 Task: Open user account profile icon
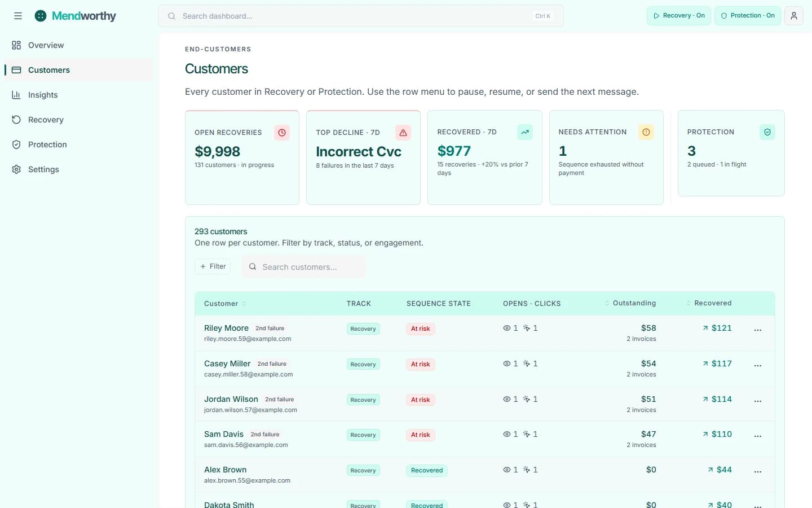coord(794,16)
